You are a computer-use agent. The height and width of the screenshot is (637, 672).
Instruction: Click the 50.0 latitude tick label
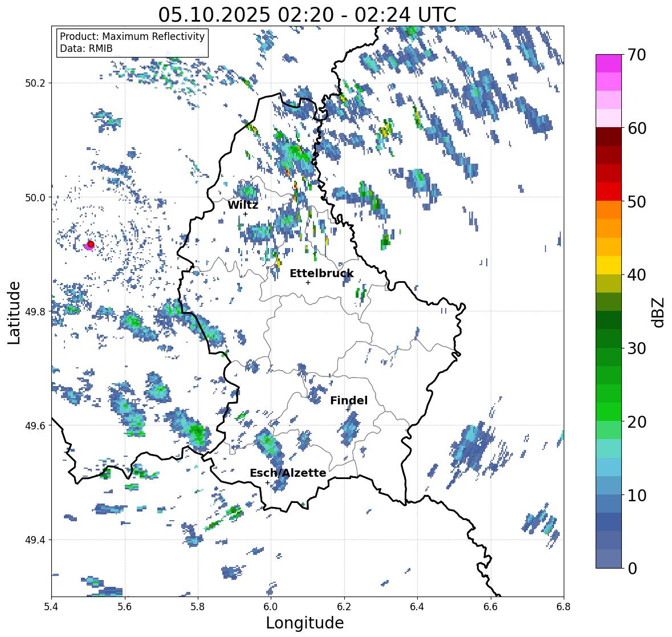click(x=35, y=198)
